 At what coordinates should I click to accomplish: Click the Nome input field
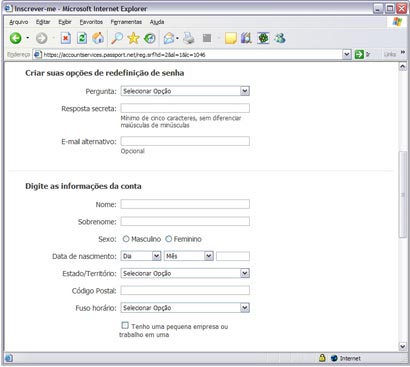point(185,204)
